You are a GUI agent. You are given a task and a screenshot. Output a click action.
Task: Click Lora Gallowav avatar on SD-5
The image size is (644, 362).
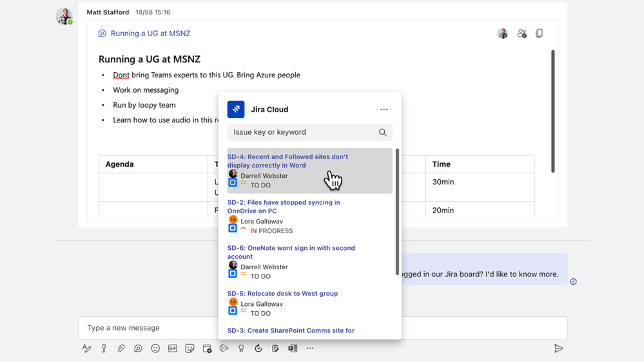coord(233,301)
